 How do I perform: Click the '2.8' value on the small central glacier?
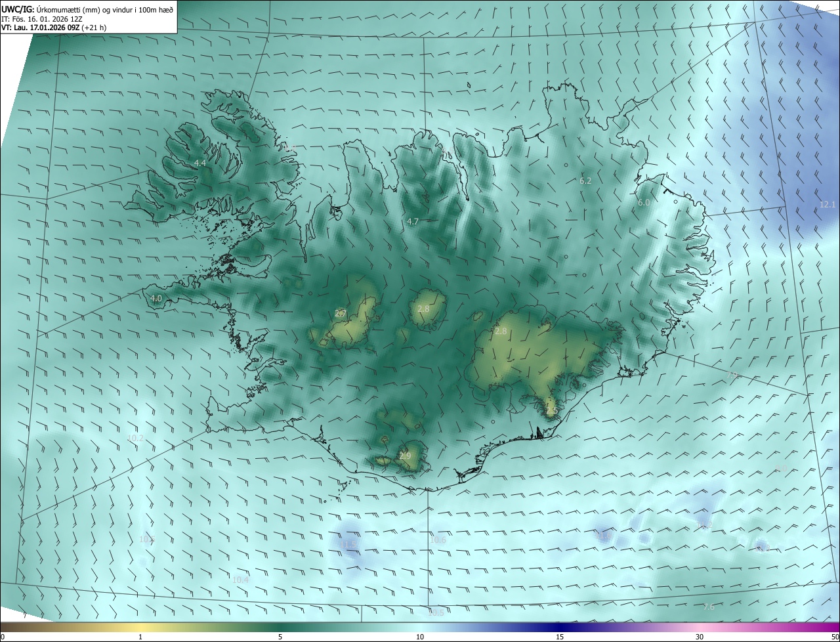pos(423,309)
